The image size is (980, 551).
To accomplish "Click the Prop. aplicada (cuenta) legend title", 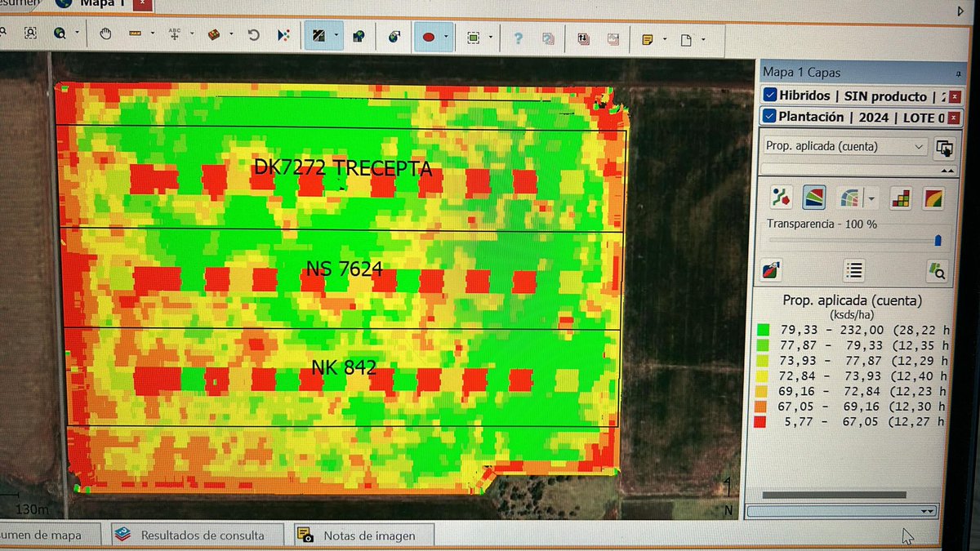I will pyautogui.click(x=852, y=300).
